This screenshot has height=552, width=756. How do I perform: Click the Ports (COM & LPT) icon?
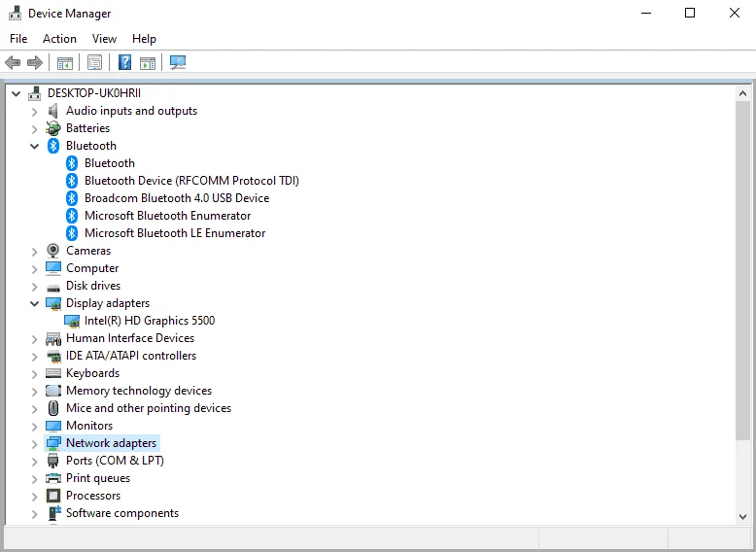click(x=53, y=461)
